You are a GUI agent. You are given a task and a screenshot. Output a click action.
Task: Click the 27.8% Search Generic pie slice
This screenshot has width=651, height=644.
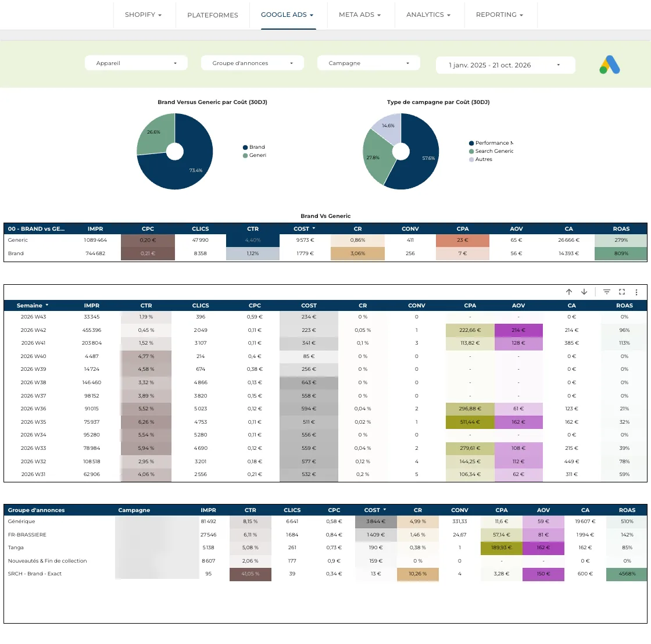point(375,158)
